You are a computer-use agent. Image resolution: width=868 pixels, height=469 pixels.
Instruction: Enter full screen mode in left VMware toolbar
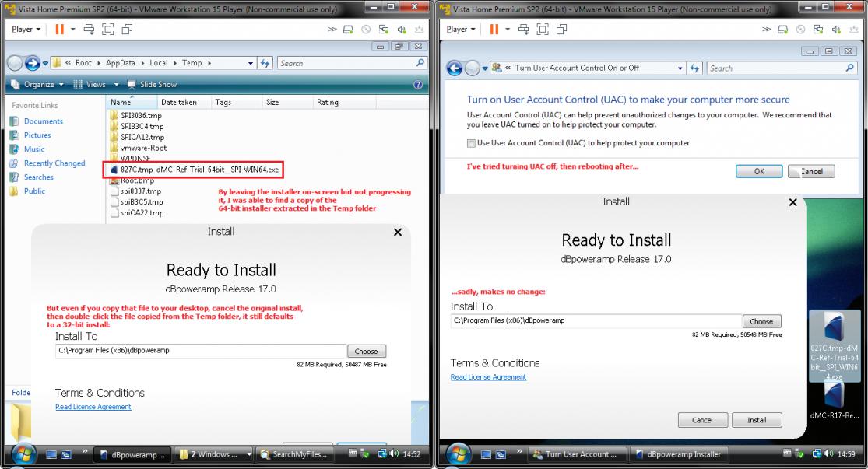click(x=108, y=30)
